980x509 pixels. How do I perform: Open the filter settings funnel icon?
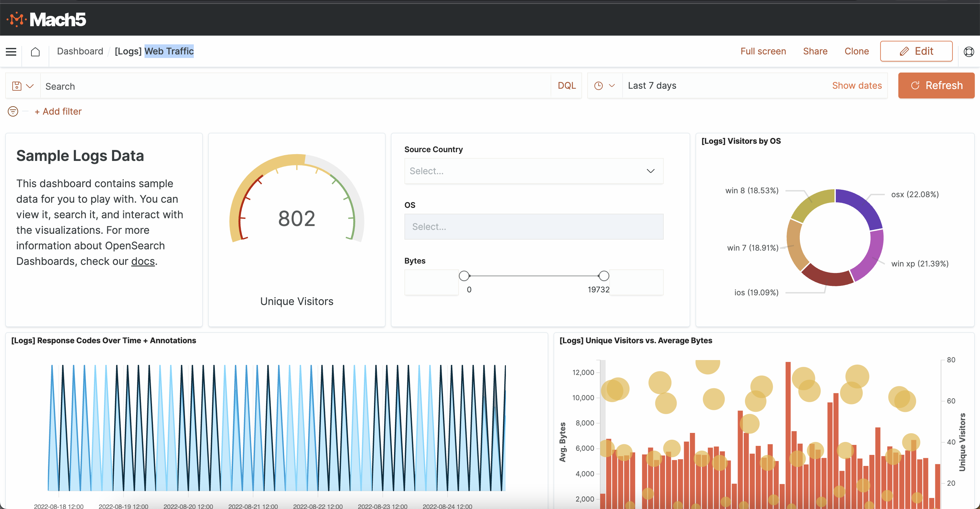click(13, 111)
